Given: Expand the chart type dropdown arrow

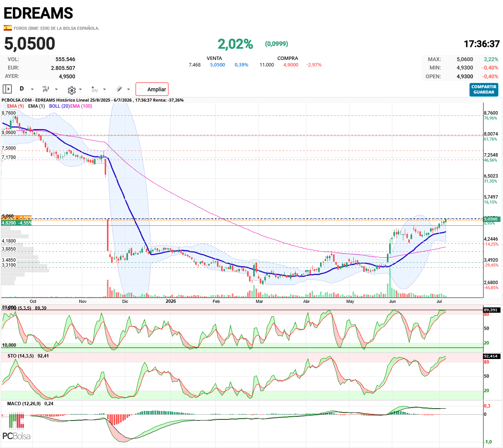Looking at the screenshot, I should 56,89.
